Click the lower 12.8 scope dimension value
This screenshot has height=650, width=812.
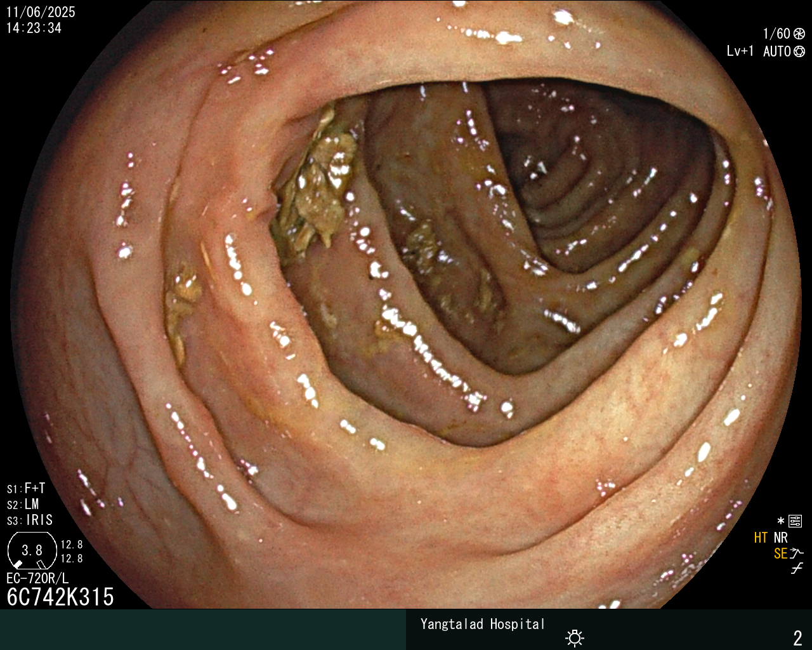(72, 559)
